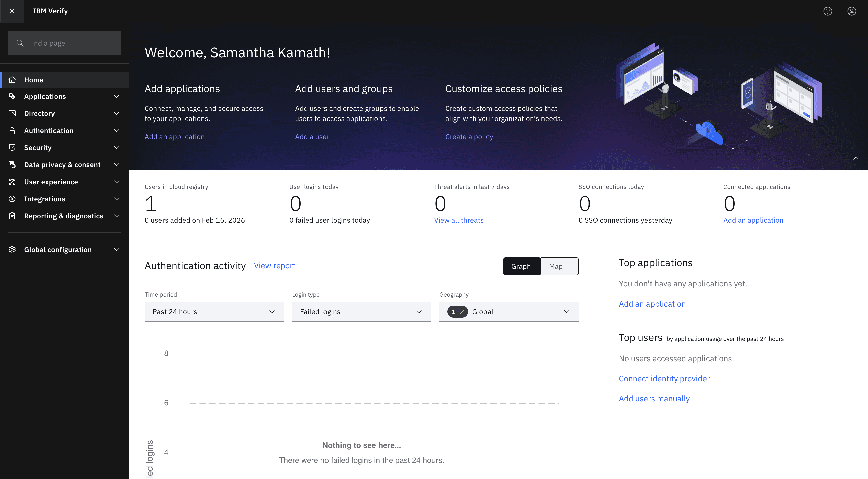Remove the Global geography filter tag
Viewport: 868px width, 479px height.
click(462, 312)
